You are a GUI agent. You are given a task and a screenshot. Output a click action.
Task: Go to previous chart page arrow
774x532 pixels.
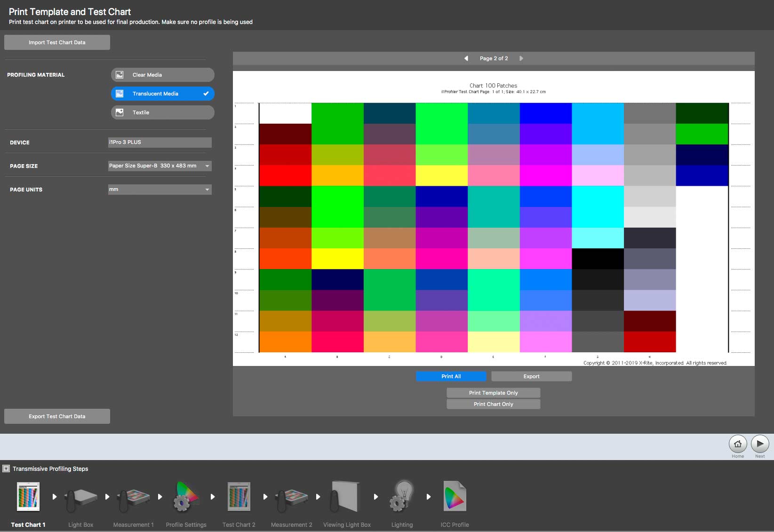tap(466, 58)
